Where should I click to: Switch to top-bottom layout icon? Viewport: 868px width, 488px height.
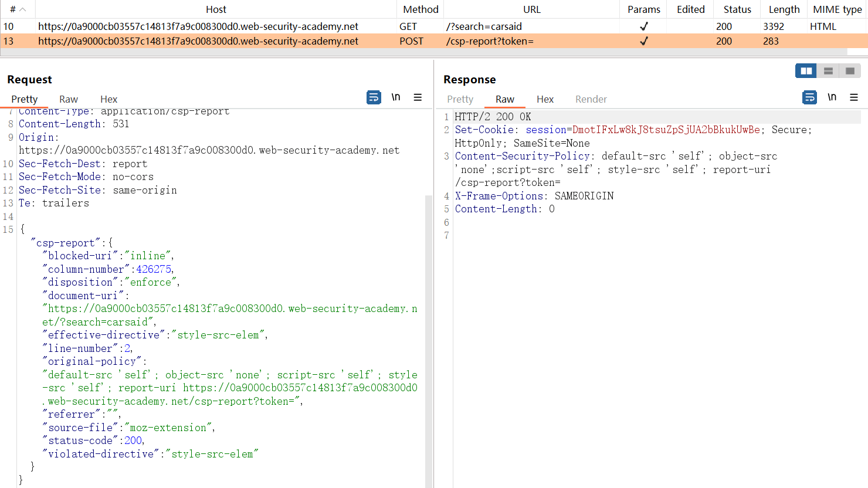point(828,71)
